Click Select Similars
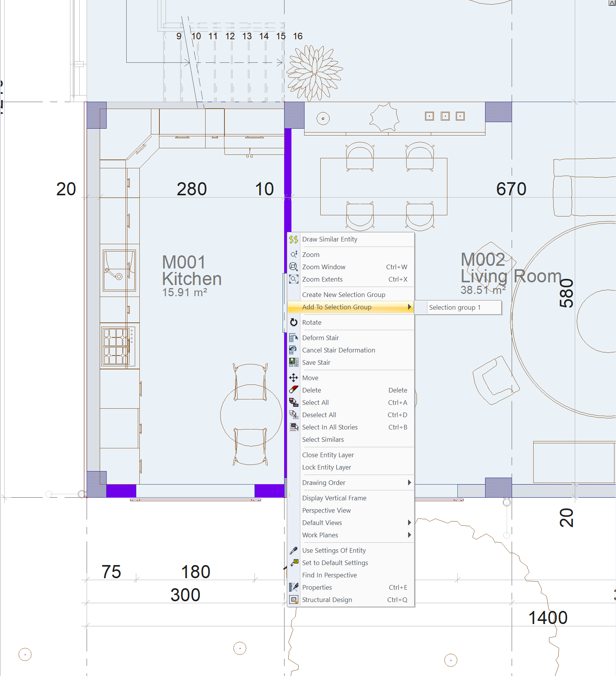 click(351, 439)
